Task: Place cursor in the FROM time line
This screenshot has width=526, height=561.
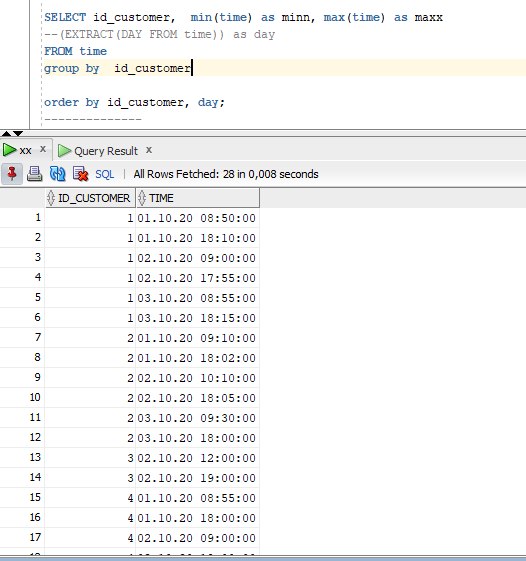Action: (x=75, y=51)
